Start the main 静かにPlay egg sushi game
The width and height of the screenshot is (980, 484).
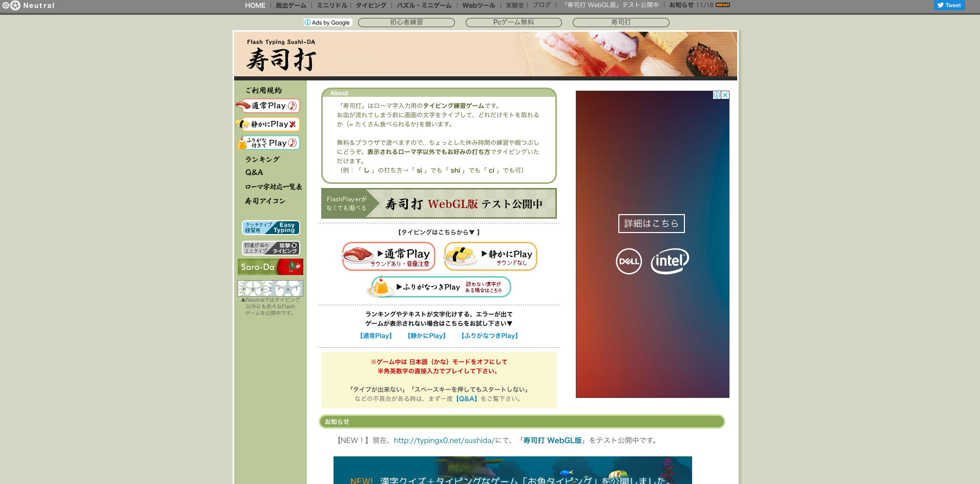(490, 256)
